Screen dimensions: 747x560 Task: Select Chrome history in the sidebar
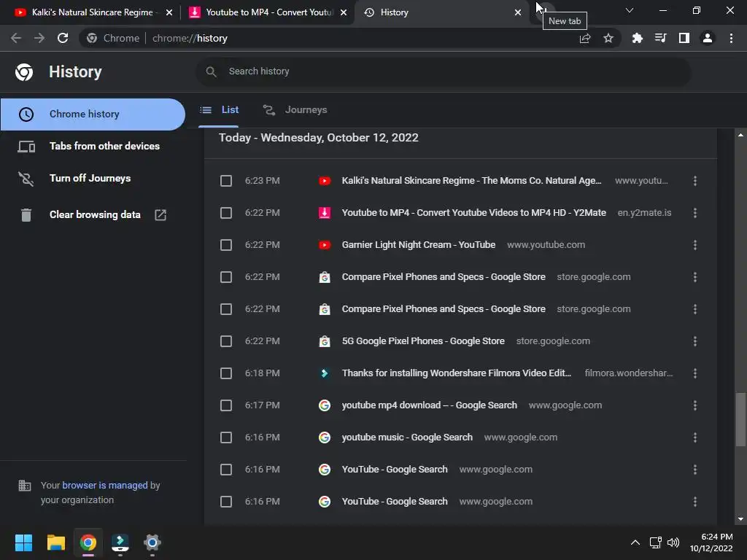[93, 114]
